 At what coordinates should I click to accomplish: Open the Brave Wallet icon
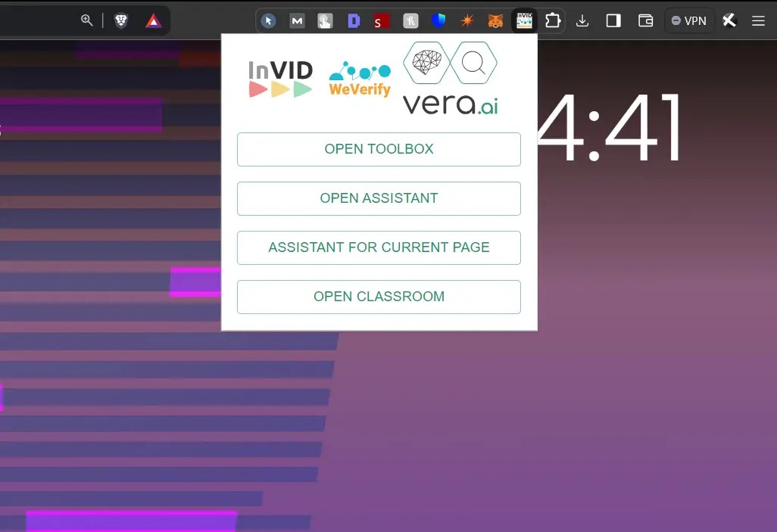646,20
